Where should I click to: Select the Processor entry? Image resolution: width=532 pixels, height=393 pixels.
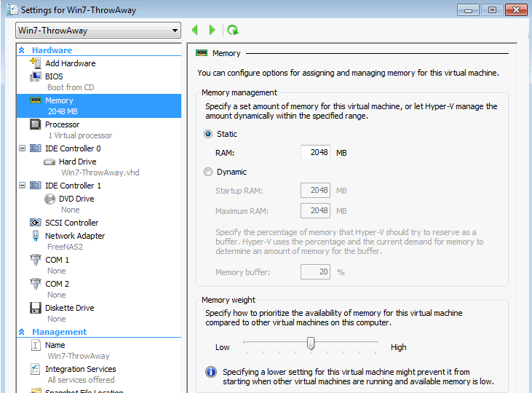(62, 124)
